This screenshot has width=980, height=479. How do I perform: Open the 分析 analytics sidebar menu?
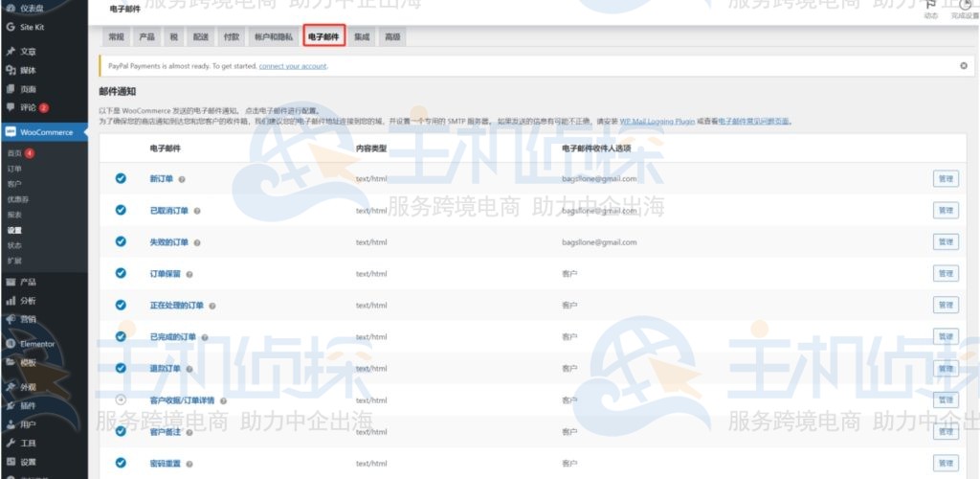click(28, 301)
